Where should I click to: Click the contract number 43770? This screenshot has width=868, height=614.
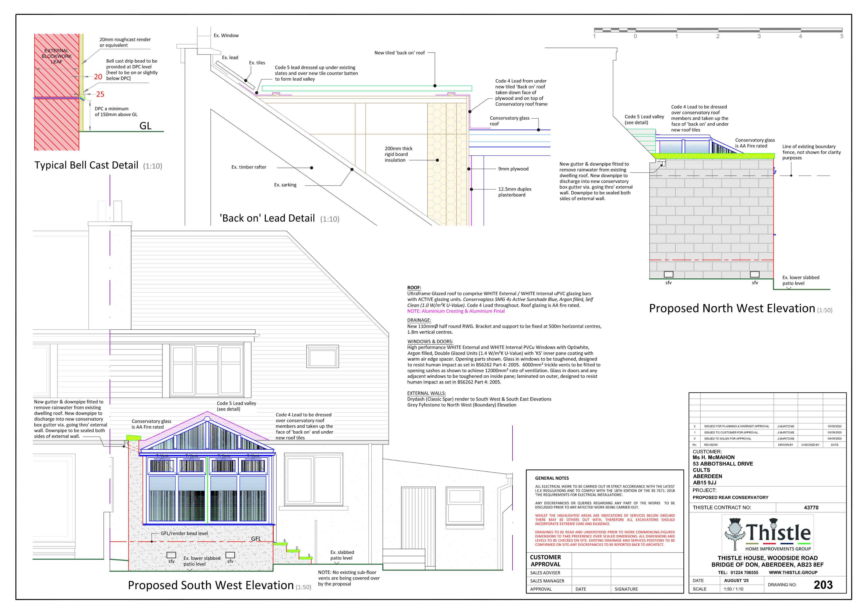click(811, 508)
